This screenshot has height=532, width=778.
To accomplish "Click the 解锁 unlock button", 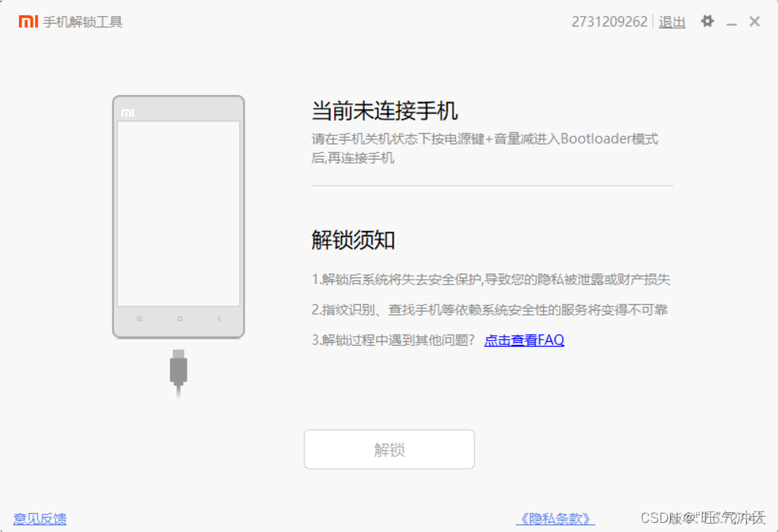I will [389, 449].
